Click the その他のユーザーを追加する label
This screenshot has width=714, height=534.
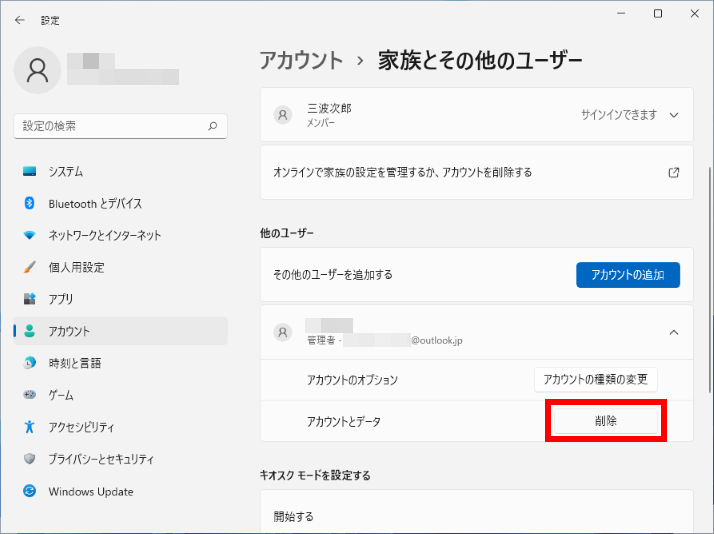(333, 275)
